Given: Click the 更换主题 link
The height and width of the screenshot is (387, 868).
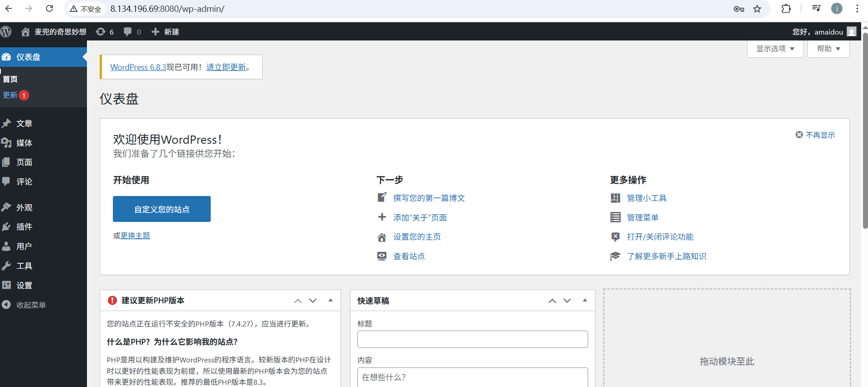Looking at the screenshot, I should [135, 236].
